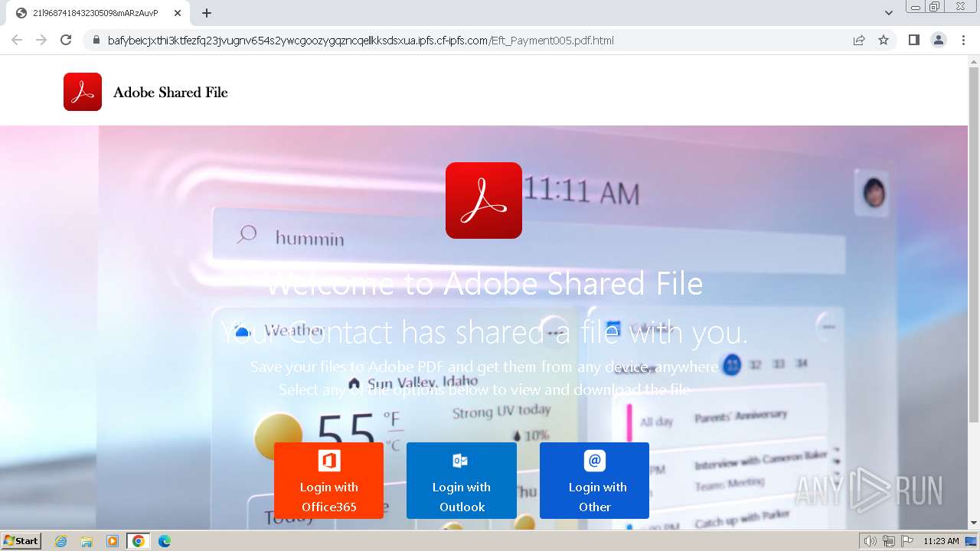Select the browser tab titled 21l9687418432305098
This screenshot has width=980, height=551.
click(x=100, y=13)
